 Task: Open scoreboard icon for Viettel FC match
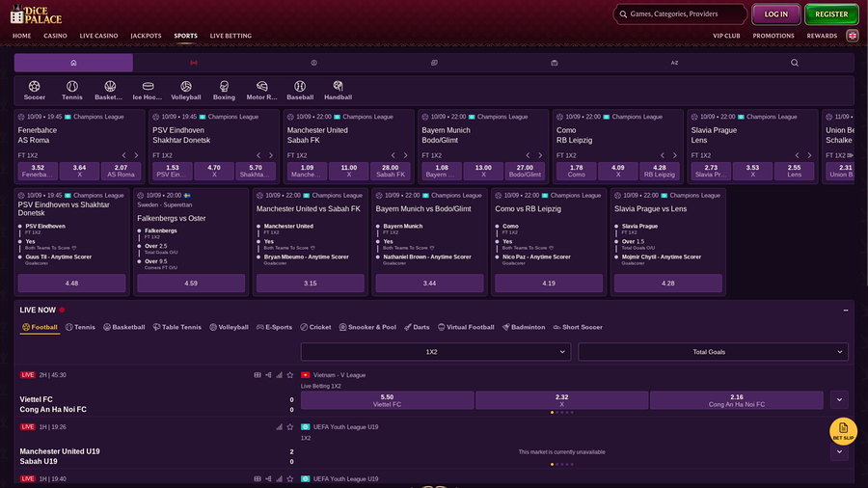point(258,375)
